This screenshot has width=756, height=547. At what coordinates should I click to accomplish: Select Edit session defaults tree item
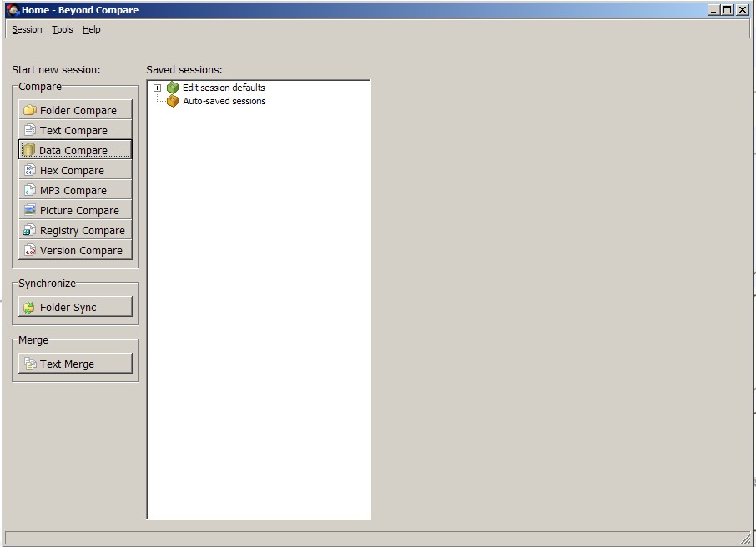click(224, 88)
